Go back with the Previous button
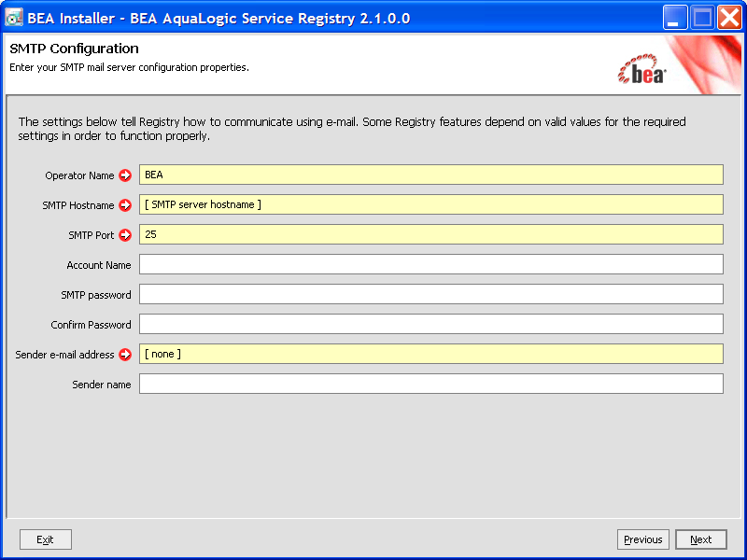 click(643, 539)
